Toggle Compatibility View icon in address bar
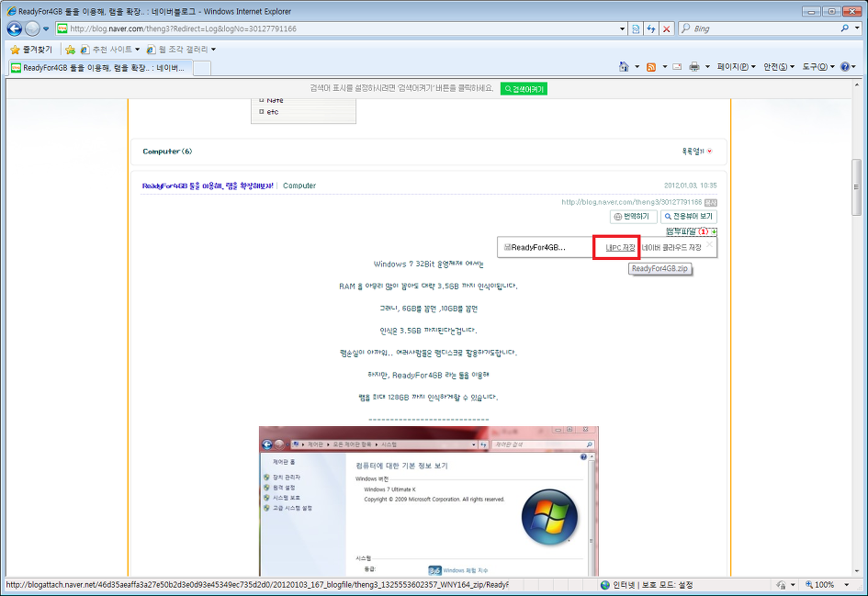868x596 pixels. [x=636, y=28]
